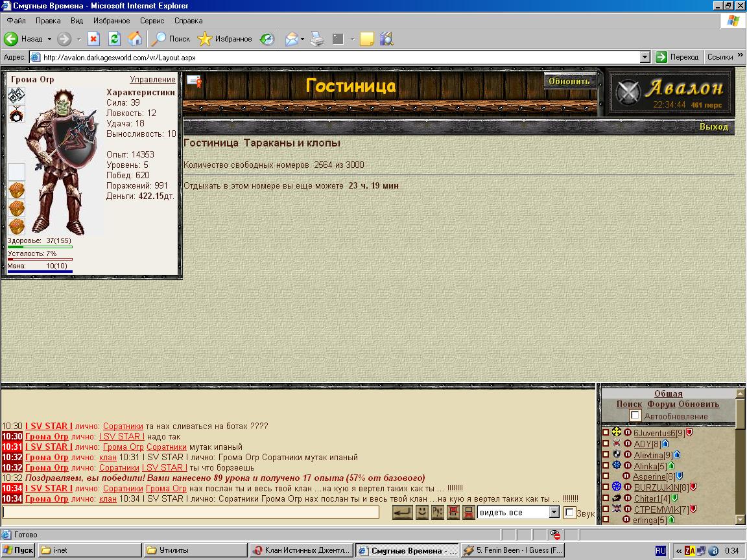Click the blocked-popup status bar icon

pos(555,534)
